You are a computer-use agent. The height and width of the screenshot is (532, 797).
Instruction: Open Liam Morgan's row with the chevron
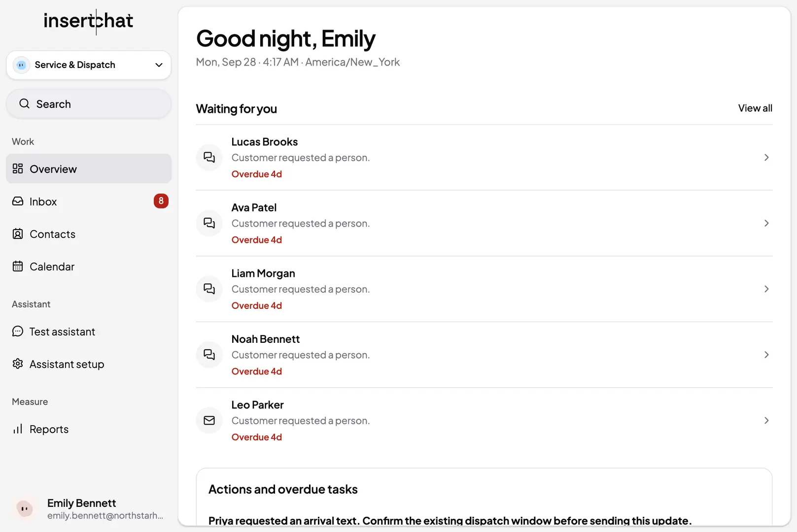[x=766, y=289]
